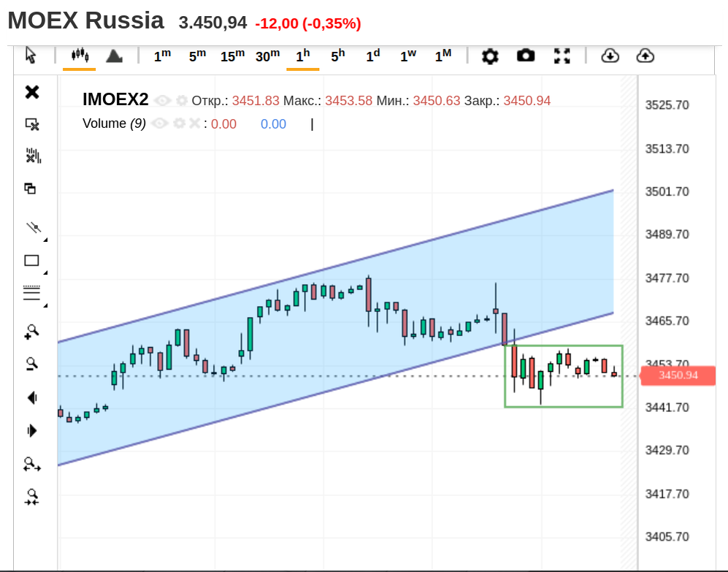
Task: Move chart left with the arrow
Action: coord(32,397)
